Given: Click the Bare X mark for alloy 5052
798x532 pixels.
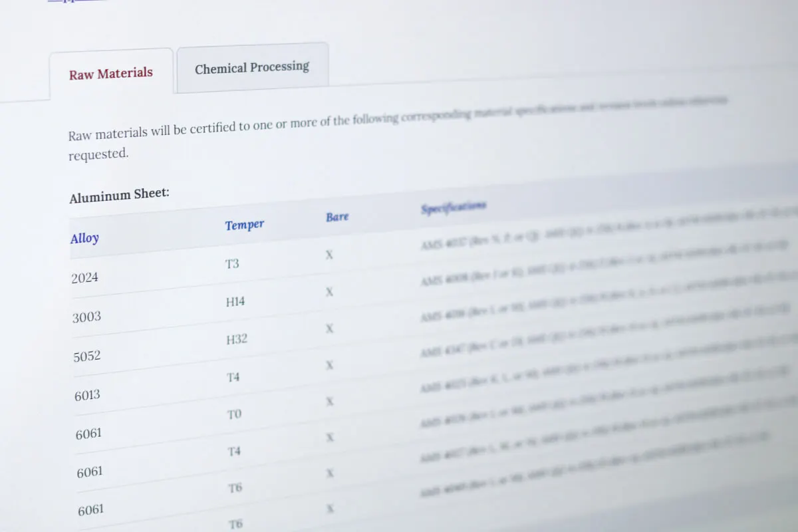Looking at the screenshot, I should (330, 329).
